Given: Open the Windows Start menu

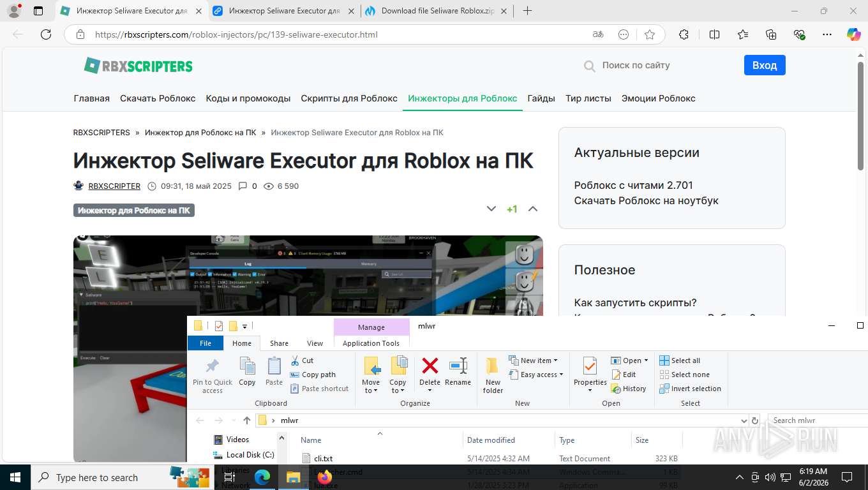Looking at the screenshot, I should pos(15,477).
